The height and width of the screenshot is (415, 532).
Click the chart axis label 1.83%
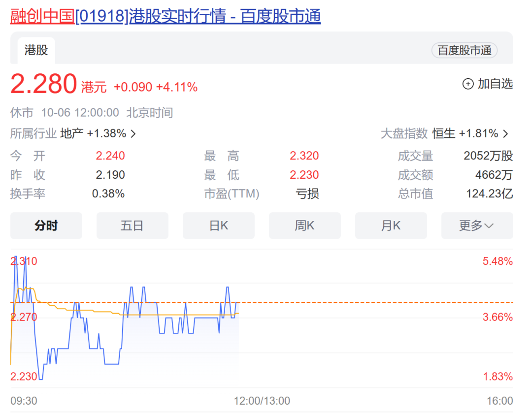[498, 376]
